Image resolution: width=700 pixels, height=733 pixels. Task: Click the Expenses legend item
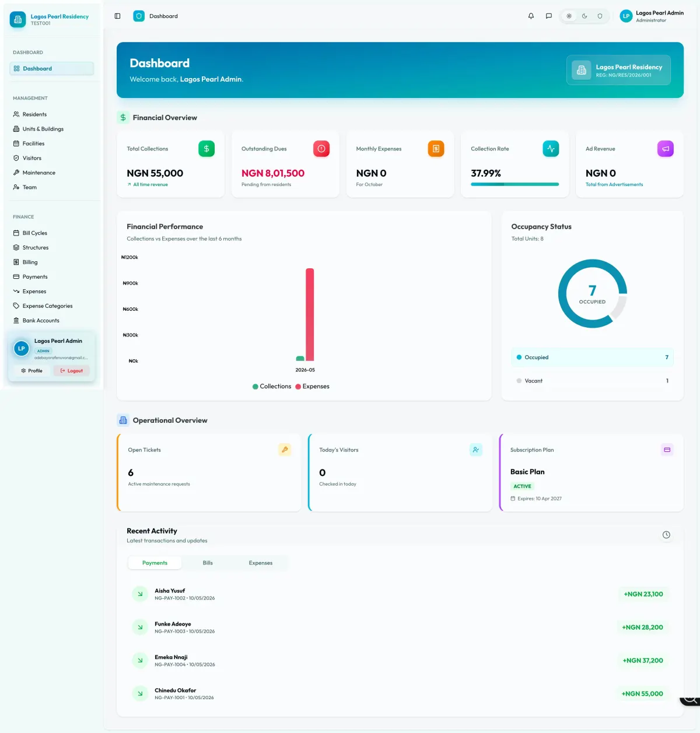[312, 387]
